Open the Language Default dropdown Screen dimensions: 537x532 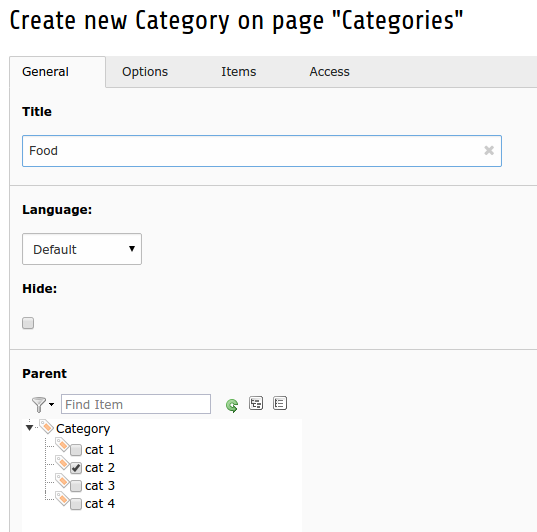coord(82,249)
